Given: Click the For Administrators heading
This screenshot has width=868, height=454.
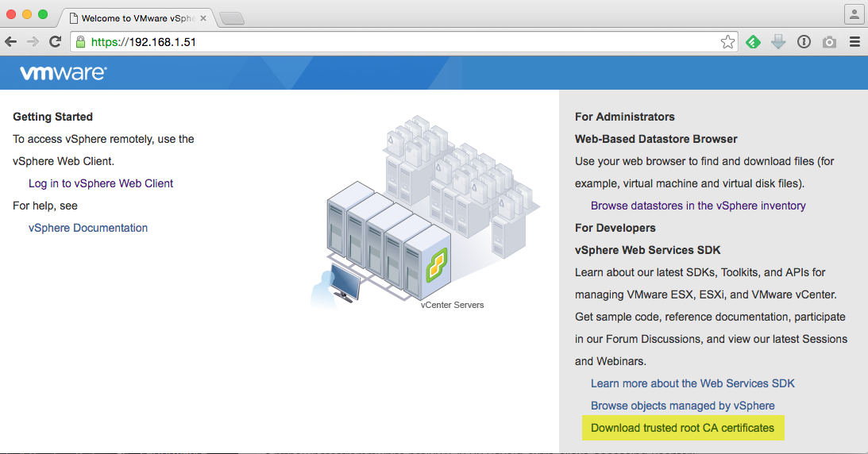Looking at the screenshot, I should tap(624, 117).
